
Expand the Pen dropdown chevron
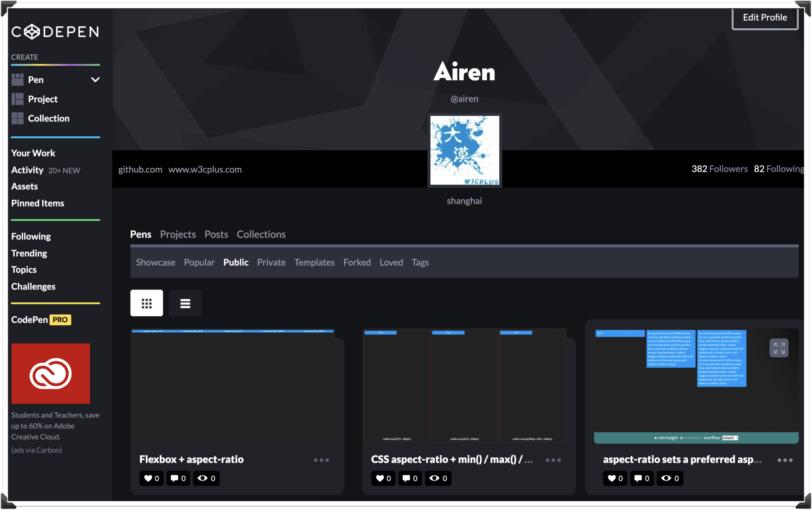point(95,80)
